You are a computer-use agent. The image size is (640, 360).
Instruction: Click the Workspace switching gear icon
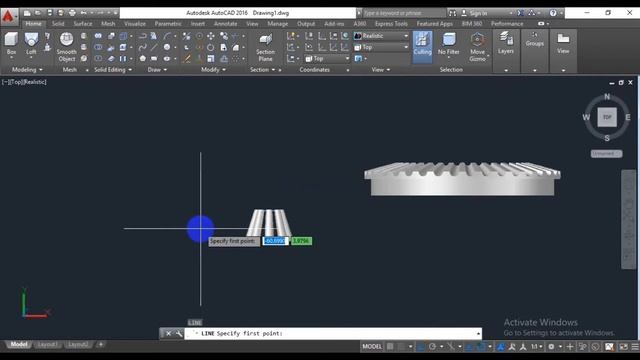click(x=551, y=347)
